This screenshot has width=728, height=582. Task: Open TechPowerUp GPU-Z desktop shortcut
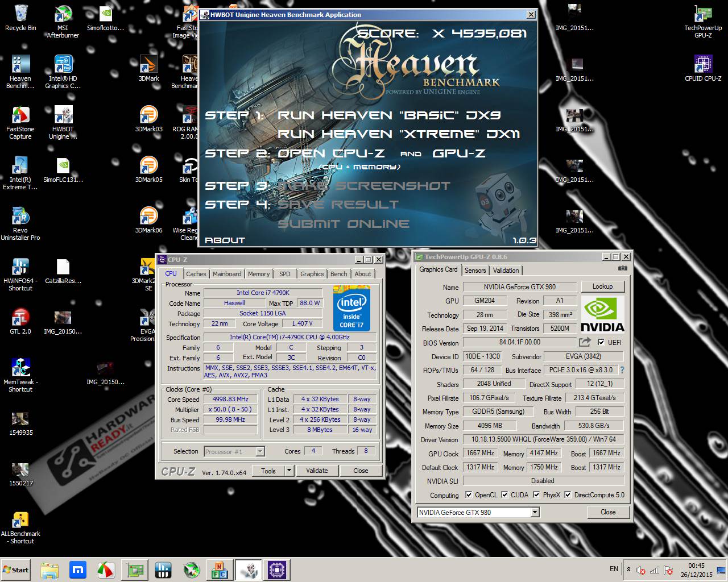pyautogui.click(x=703, y=22)
